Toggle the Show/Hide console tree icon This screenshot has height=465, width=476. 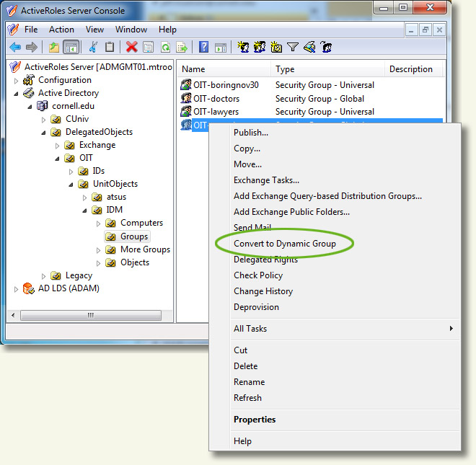pos(71,48)
